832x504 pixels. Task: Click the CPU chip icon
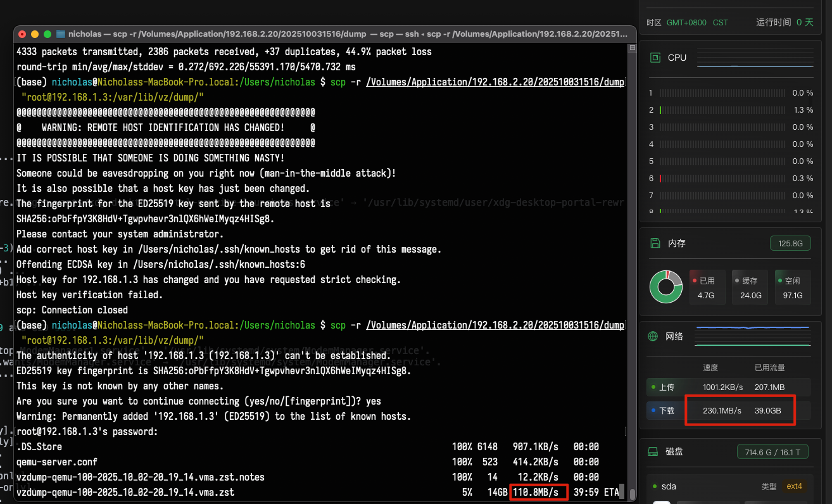pyautogui.click(x=656, y=58)
